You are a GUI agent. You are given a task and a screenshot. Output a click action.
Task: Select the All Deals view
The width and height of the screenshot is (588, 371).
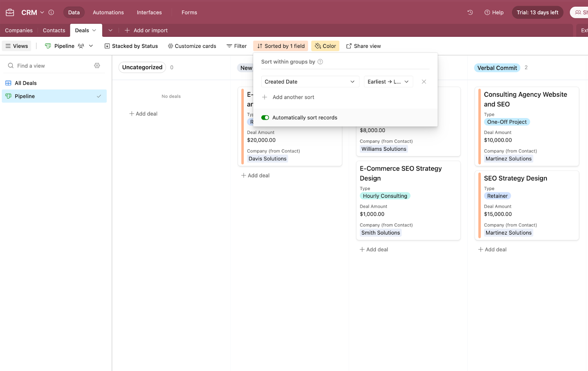pyautogui.click(x=54, y=83)
